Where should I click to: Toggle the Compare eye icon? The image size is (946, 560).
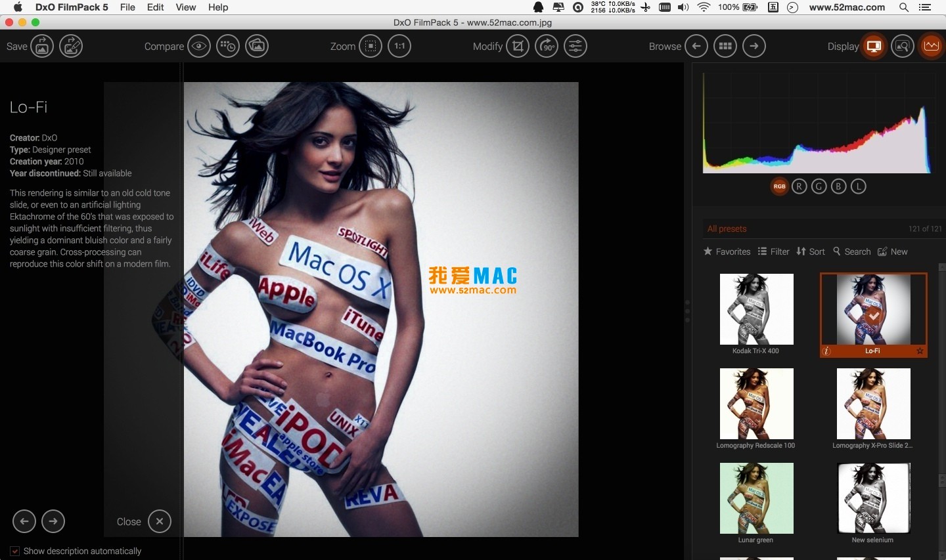pos(199,46)
